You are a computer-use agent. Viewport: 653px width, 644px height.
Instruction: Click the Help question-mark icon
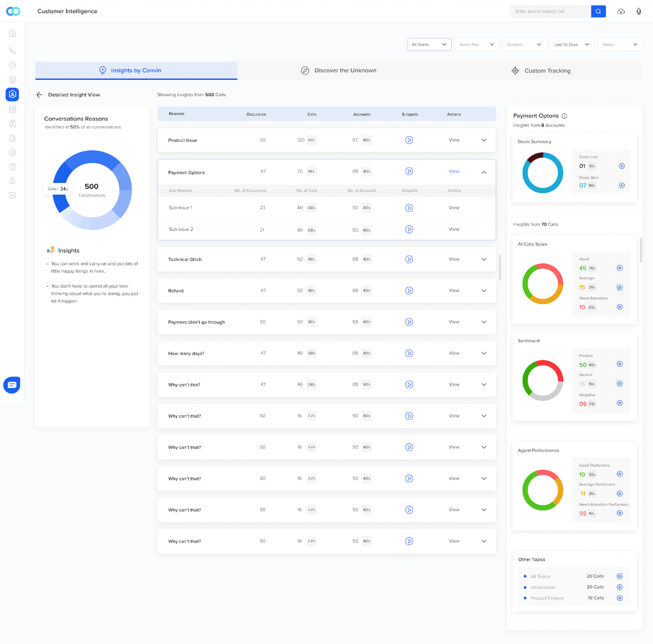click(13, 166)
